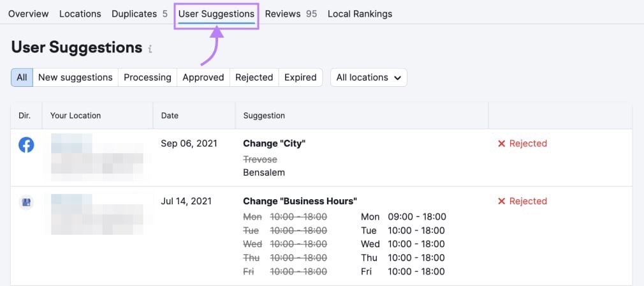Filter by New suggestions

(75, 77)
